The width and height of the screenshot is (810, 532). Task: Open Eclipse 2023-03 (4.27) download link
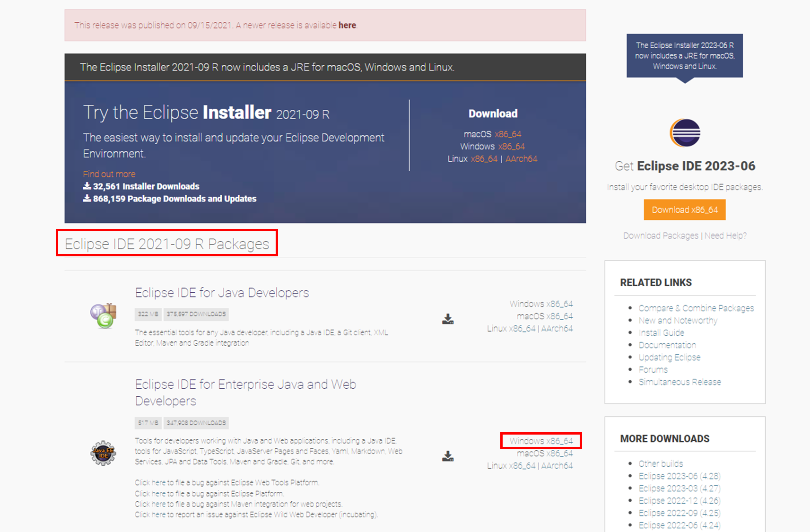coord(679,488)
